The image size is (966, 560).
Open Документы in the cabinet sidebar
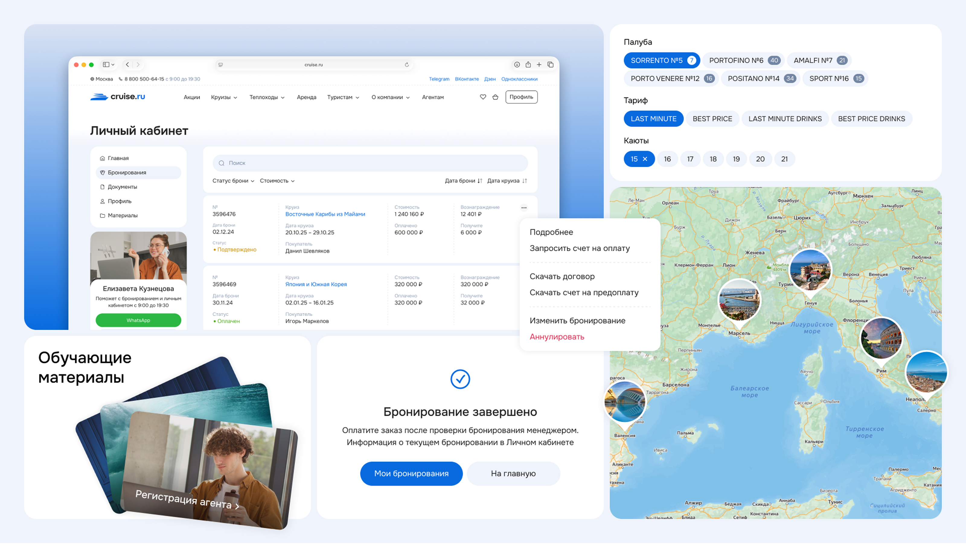coord(138,187)
